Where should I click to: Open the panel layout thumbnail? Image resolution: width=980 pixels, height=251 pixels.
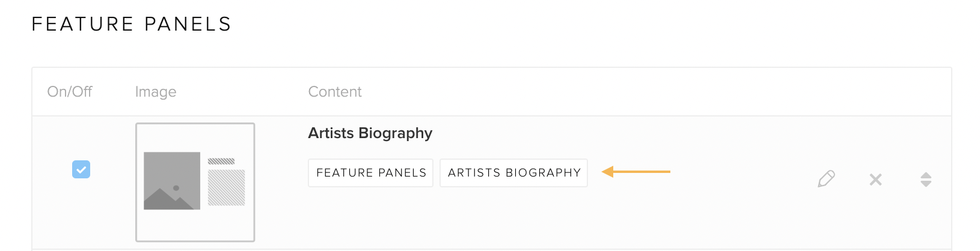195,182
